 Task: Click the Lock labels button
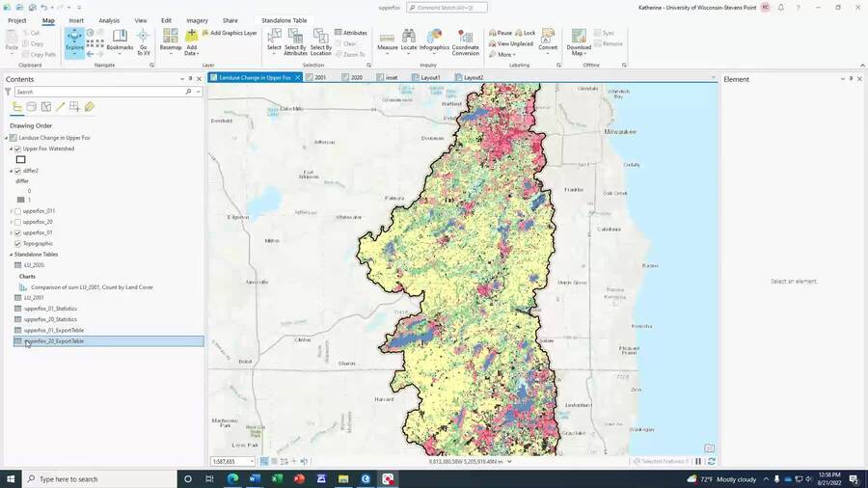point(526,33)
